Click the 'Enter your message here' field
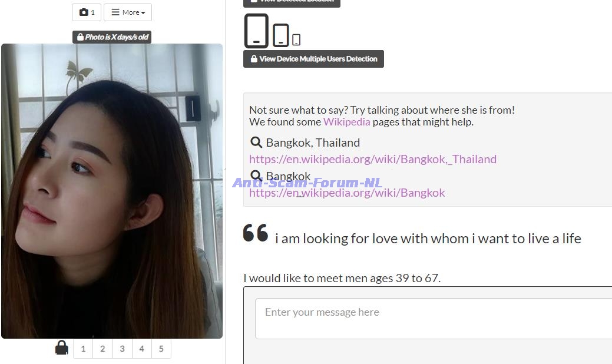This screenshot has height=364, width=612. point(434,318)
